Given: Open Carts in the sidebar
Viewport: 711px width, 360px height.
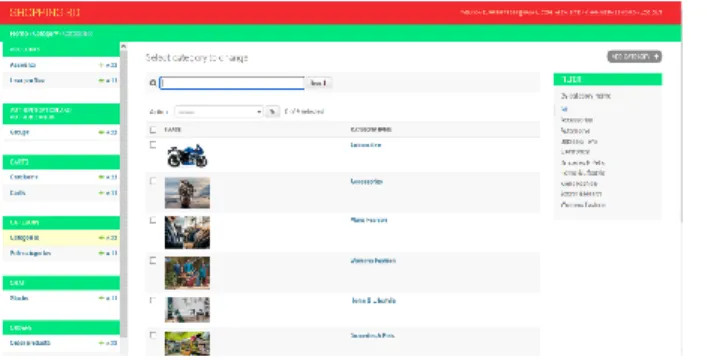Looking at the screenshot, I should coord(18,193).
